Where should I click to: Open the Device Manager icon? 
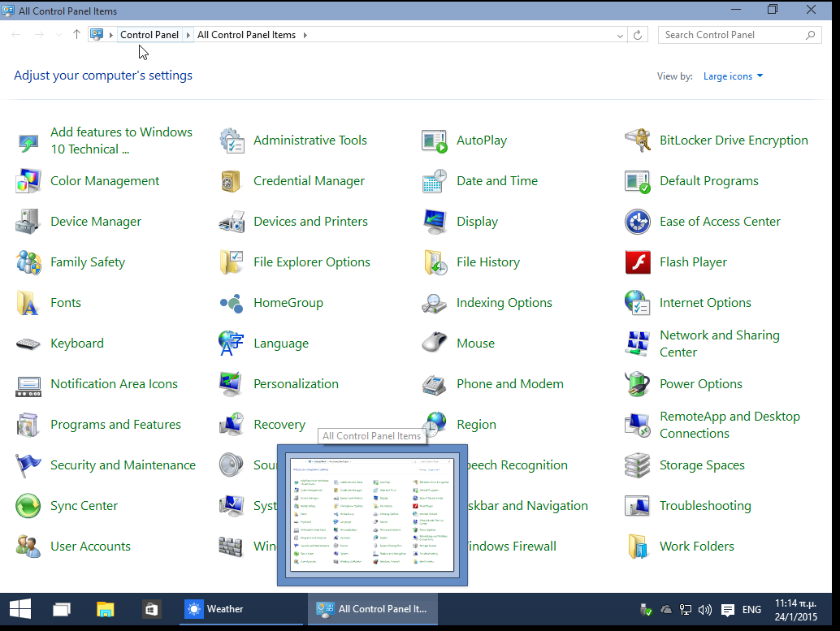coord(28,222)
